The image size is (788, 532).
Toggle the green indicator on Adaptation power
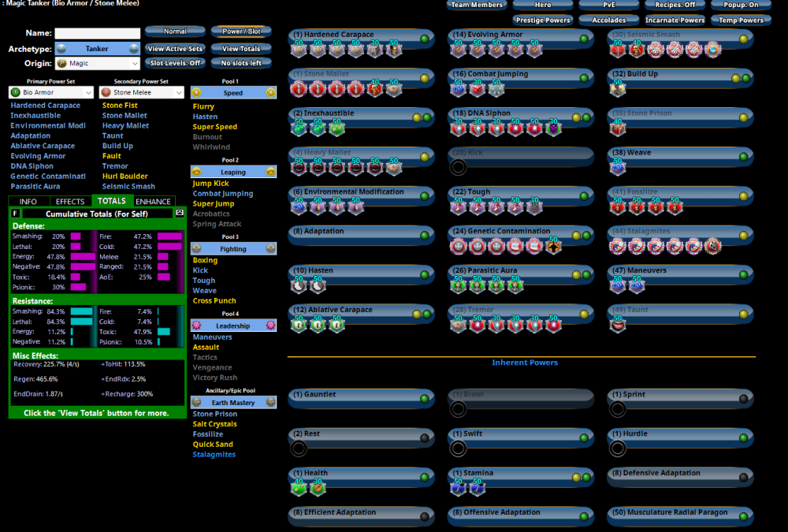coord(426,235)
